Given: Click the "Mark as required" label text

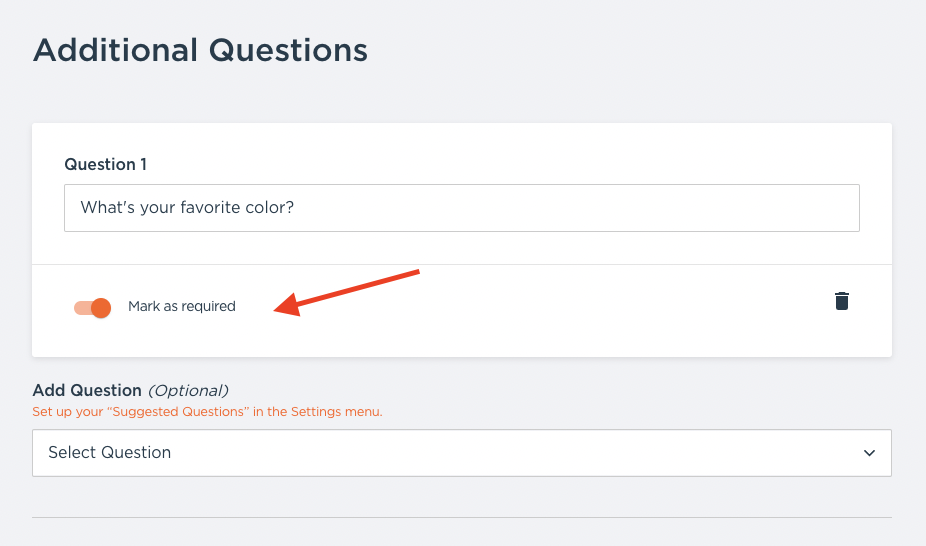Looking at the screenshot, I should 182,307.
